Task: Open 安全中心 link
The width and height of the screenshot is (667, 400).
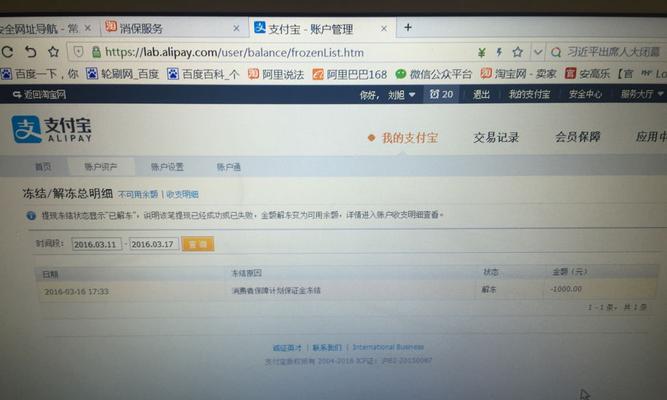Action: [585, 94]
